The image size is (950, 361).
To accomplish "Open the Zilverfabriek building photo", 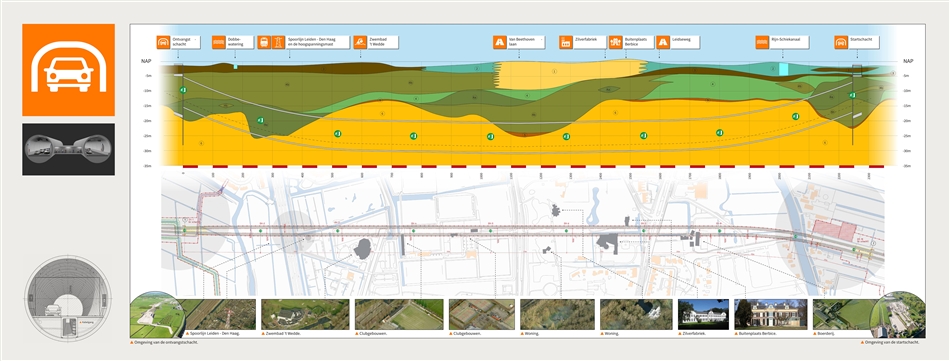I will [x=703, y=314].
